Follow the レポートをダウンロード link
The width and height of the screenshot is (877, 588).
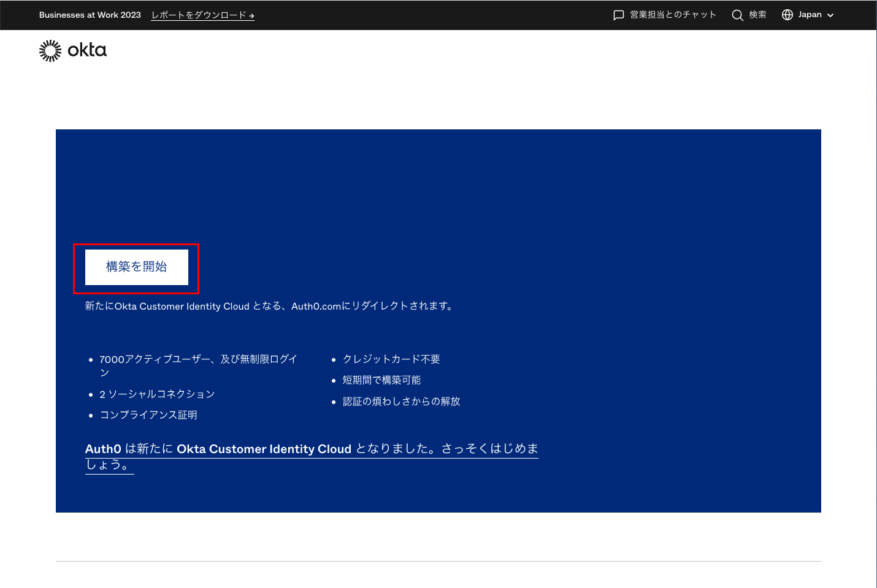click(199, 15)
